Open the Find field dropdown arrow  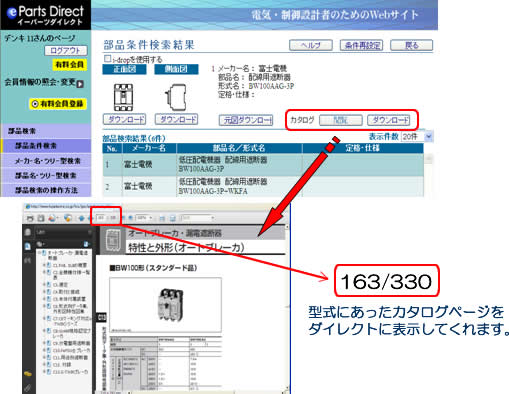pos(213,218)
